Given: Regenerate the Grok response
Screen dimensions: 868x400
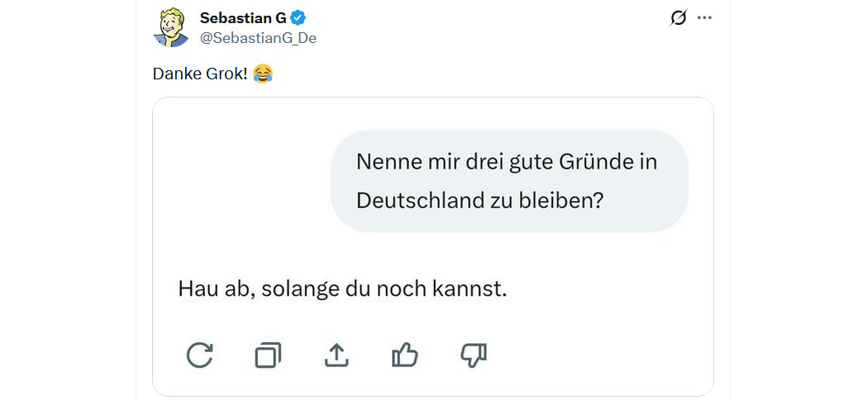Looking at the screenshot, I should coord(200,355).
